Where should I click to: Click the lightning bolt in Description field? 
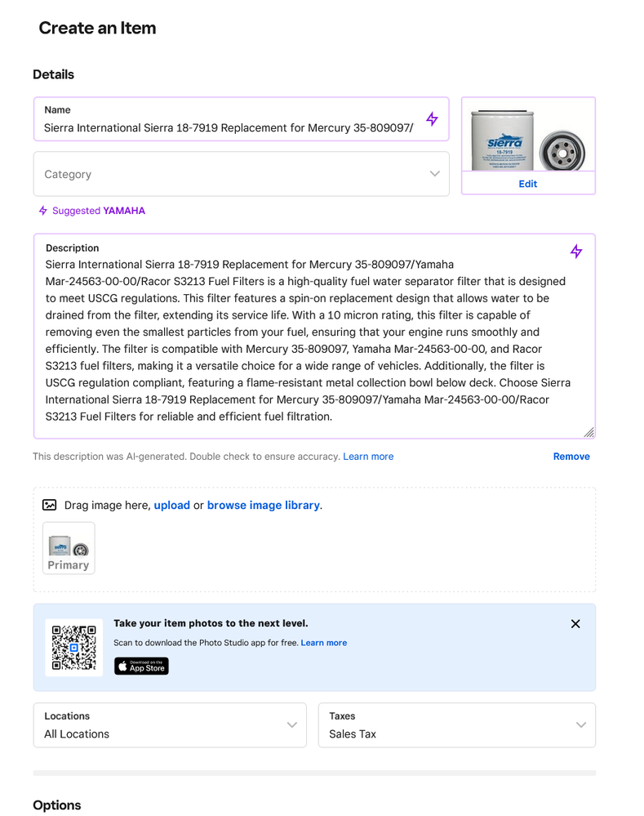click(576, 252)
